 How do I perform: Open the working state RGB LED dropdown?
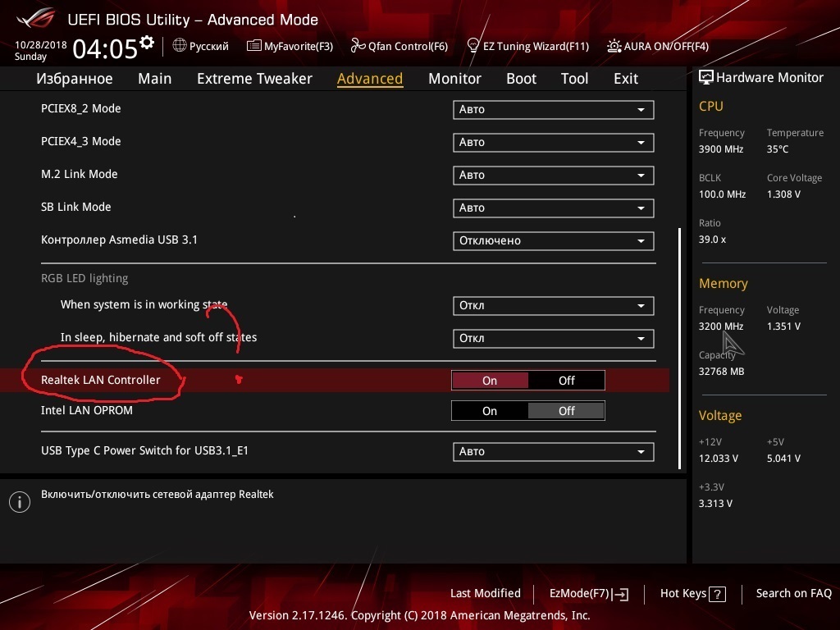click(554, 306)
